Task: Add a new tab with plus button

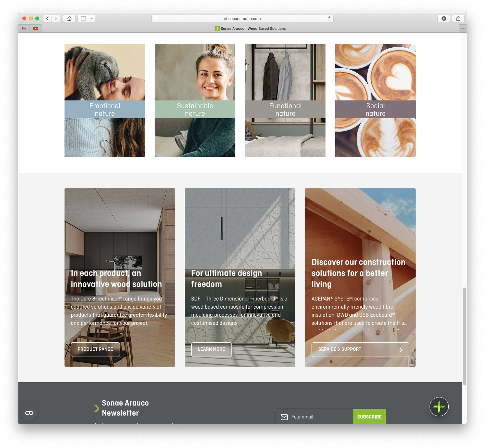Action: [463, 29]
